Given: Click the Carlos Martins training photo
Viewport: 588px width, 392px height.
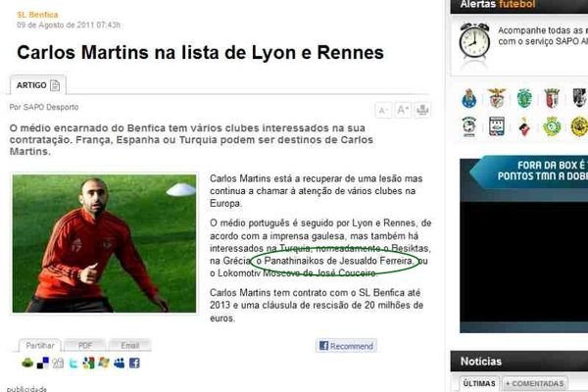Looking at the screenshot, I should 104,243.
